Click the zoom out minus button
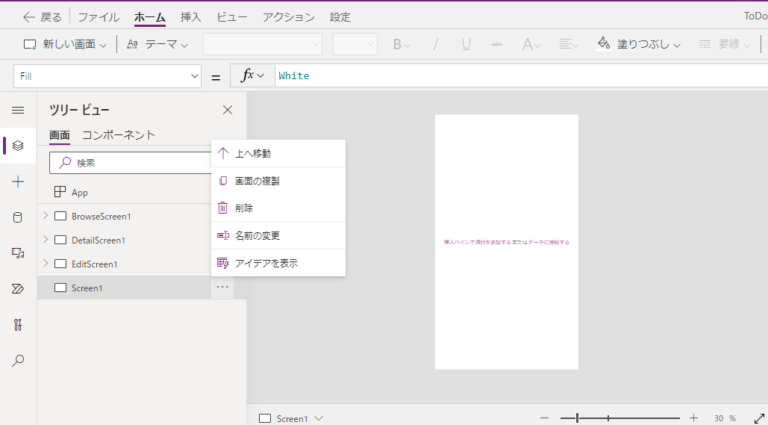The width and height of the screenshot is (768, 425). [x=544, y=418]
